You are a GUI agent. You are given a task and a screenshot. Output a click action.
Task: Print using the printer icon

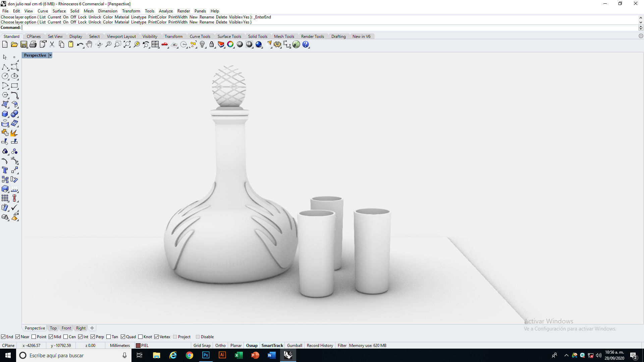coord(33,44)
